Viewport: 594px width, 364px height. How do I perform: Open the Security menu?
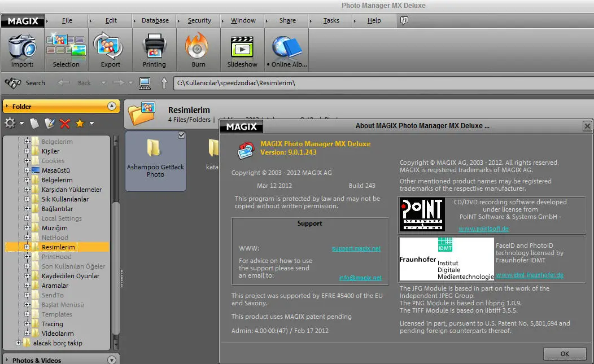(x=199, y=20)
